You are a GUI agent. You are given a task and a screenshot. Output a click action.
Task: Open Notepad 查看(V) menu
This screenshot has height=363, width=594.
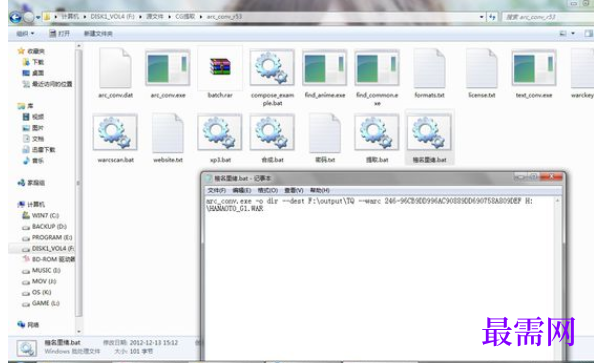pyautogui.click(x=294, y=190)
